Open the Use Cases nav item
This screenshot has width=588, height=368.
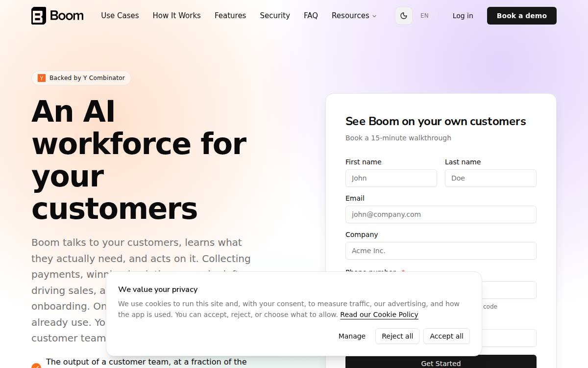tap(120, 16)
